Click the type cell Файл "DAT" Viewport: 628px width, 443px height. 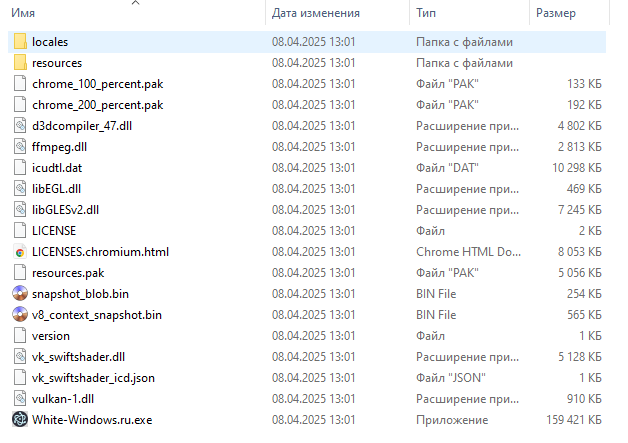(447, 168)
